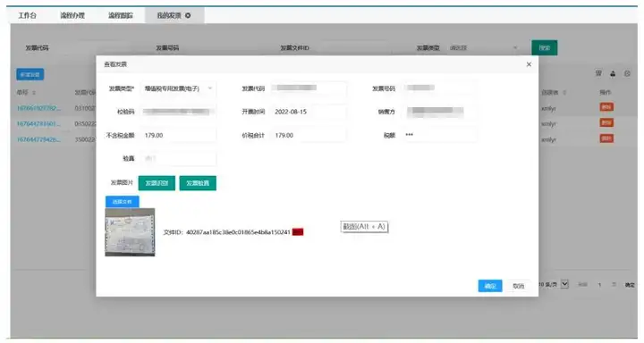Click the red delete button in the first row

pos(606,107)
